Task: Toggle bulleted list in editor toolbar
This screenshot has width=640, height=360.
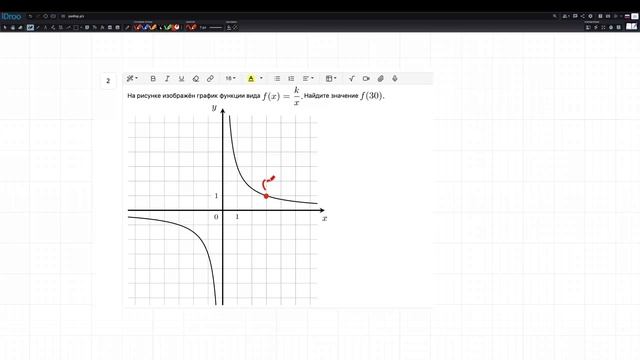Action: click(277, 78)
